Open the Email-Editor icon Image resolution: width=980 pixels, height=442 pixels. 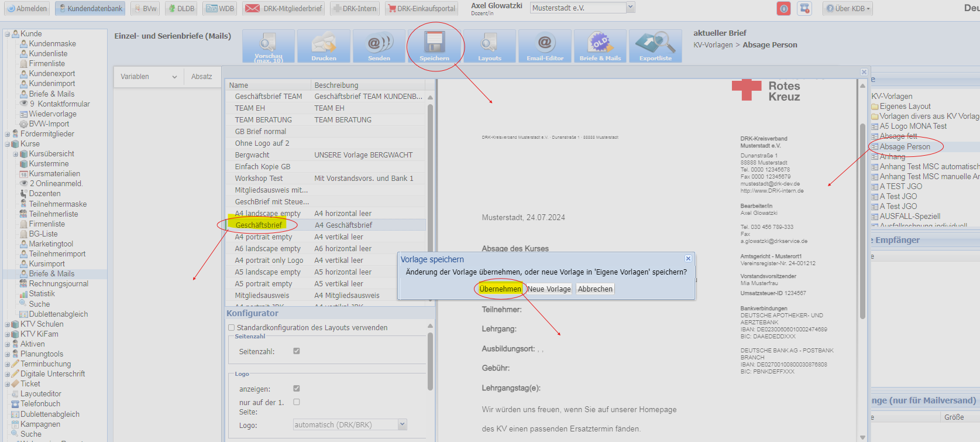coord(545,46)
